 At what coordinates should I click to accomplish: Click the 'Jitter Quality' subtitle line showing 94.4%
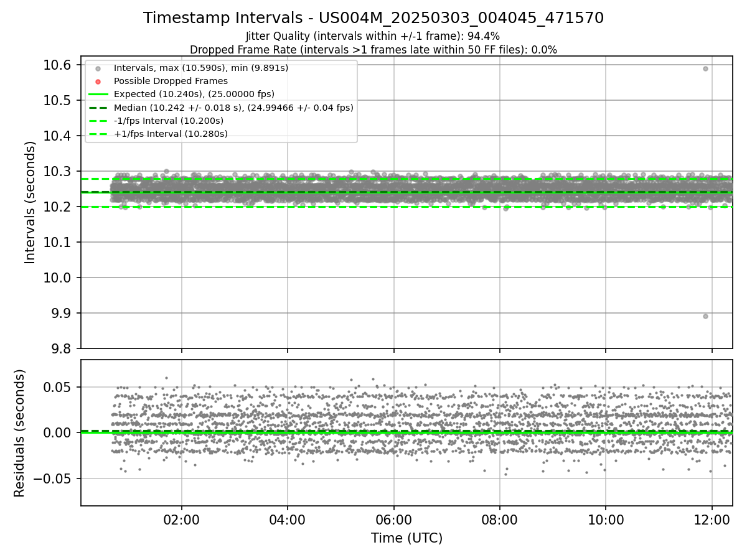pos(373,37)
